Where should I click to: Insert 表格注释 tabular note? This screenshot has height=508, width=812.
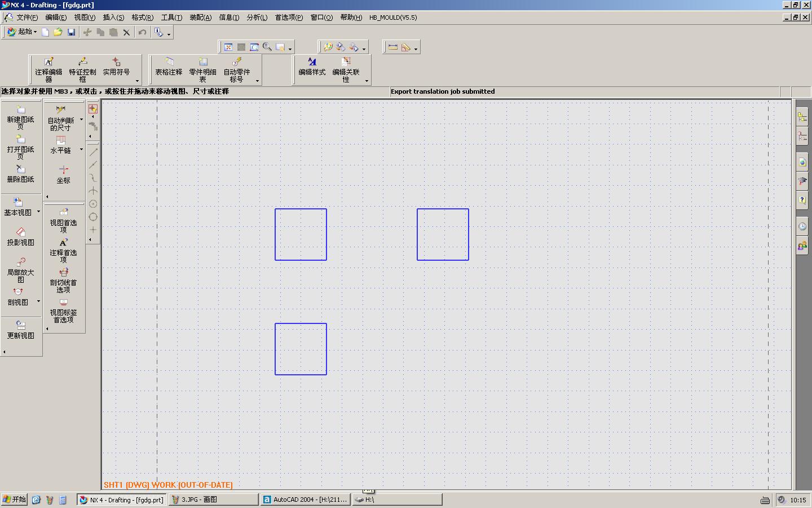click(169, 67)
